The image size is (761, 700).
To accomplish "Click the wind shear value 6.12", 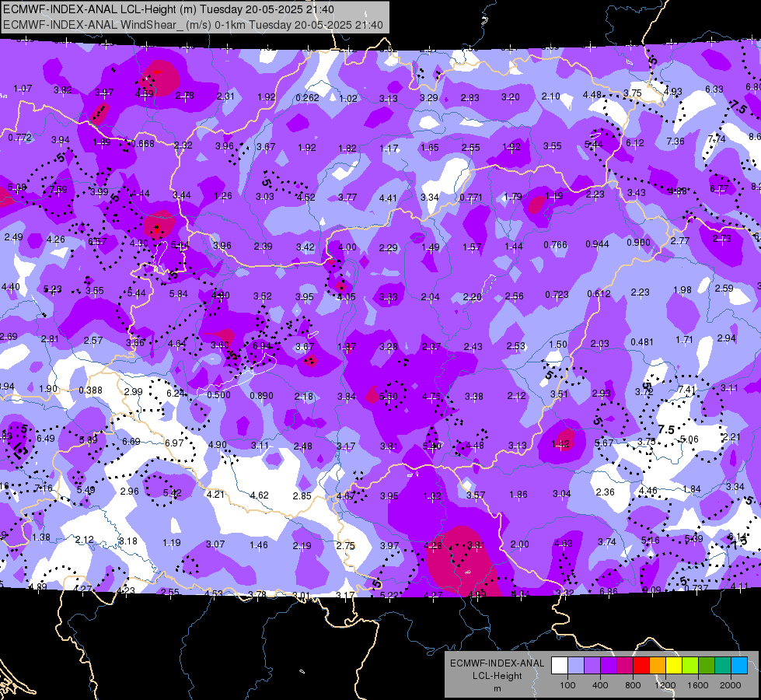I will coord(635,142).
